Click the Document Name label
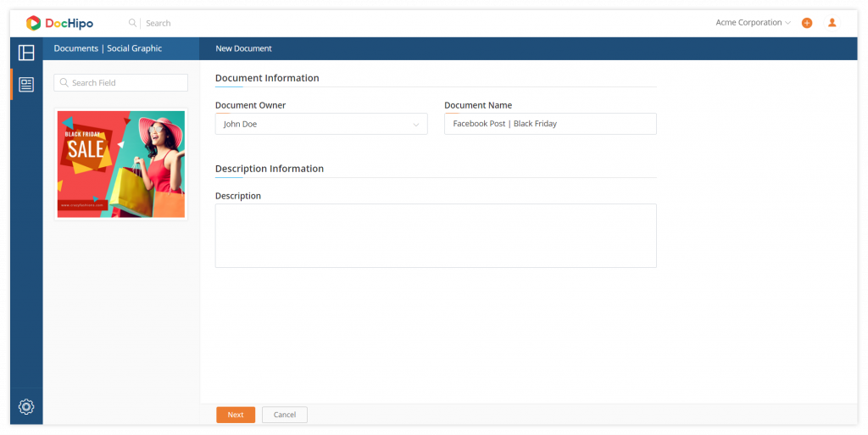 pos(478,105)
